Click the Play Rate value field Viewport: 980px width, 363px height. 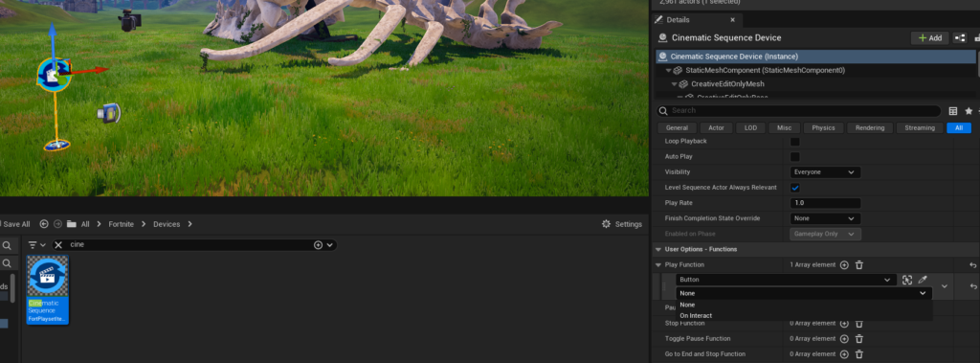tap(825, 203)
